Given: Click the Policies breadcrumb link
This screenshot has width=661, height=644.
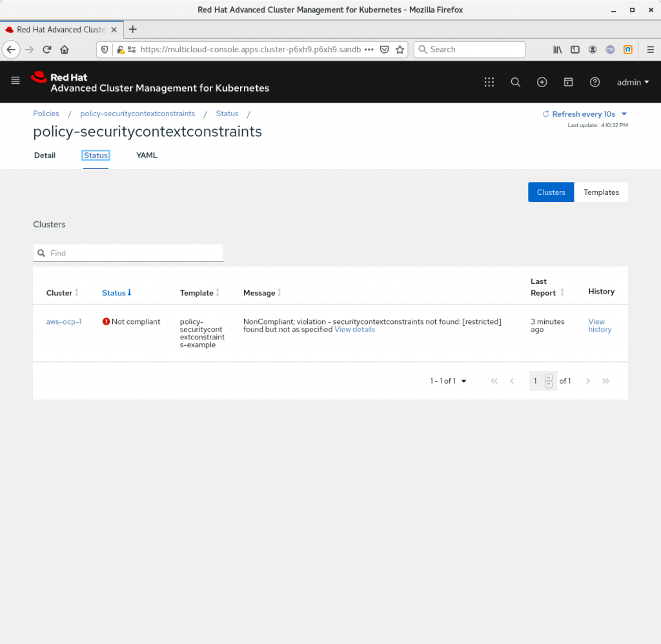Looking at the screenshot, I should [46, 114].
